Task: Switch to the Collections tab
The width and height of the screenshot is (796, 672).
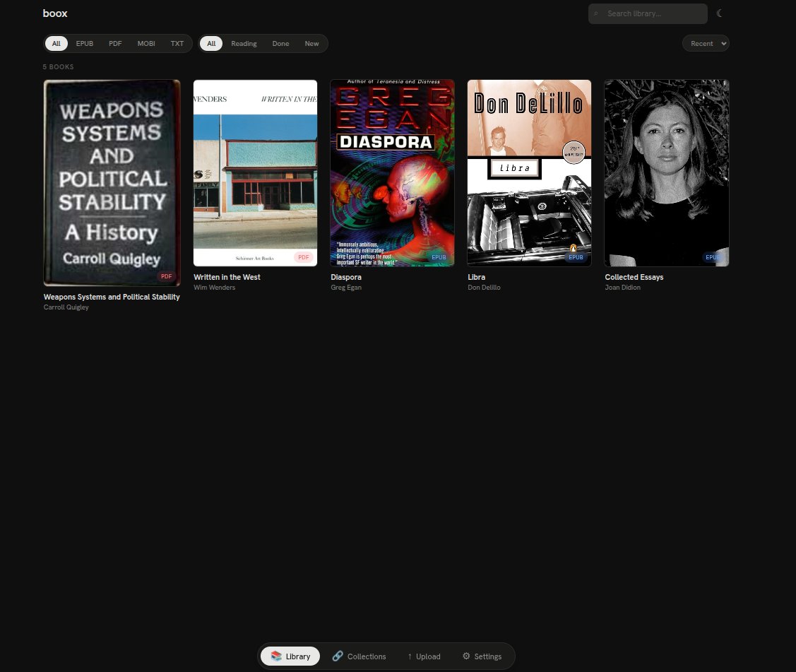Action: click(x=359, y=656)
